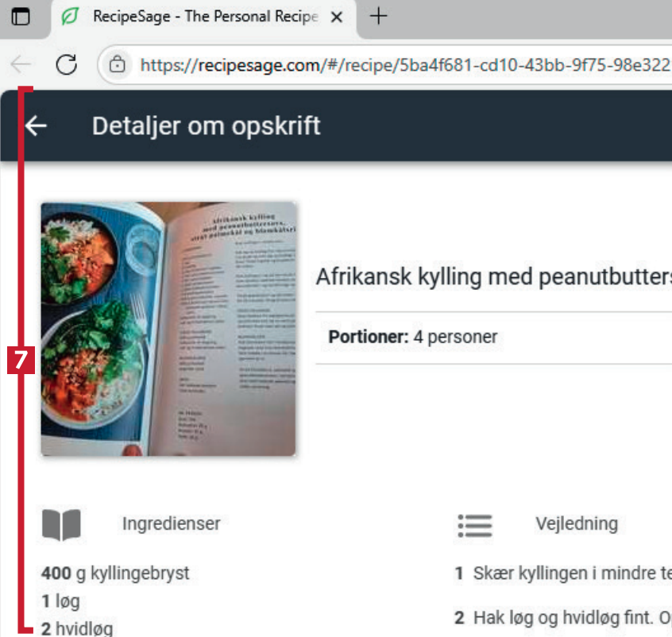Open a new browser tab

(378, 17)
